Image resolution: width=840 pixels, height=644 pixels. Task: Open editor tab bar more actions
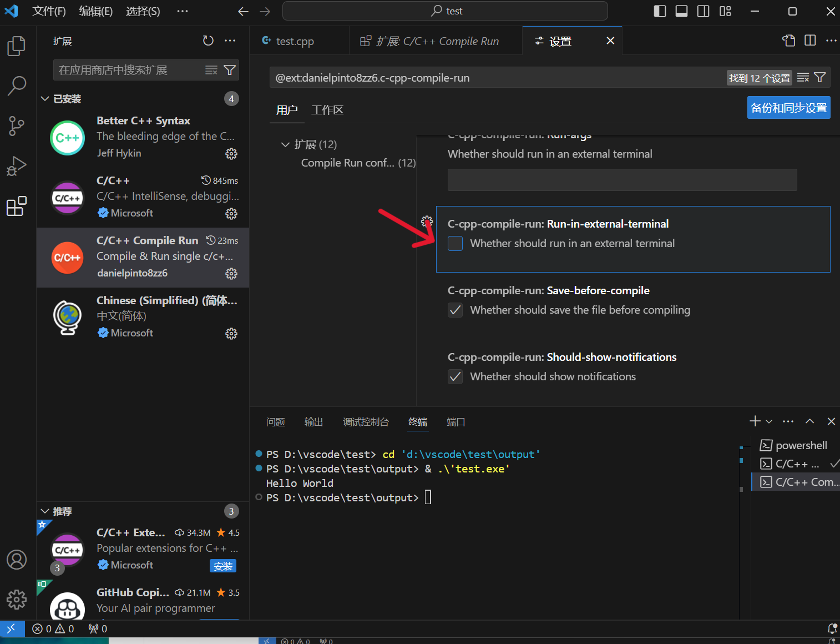click(x=831, y=41)
